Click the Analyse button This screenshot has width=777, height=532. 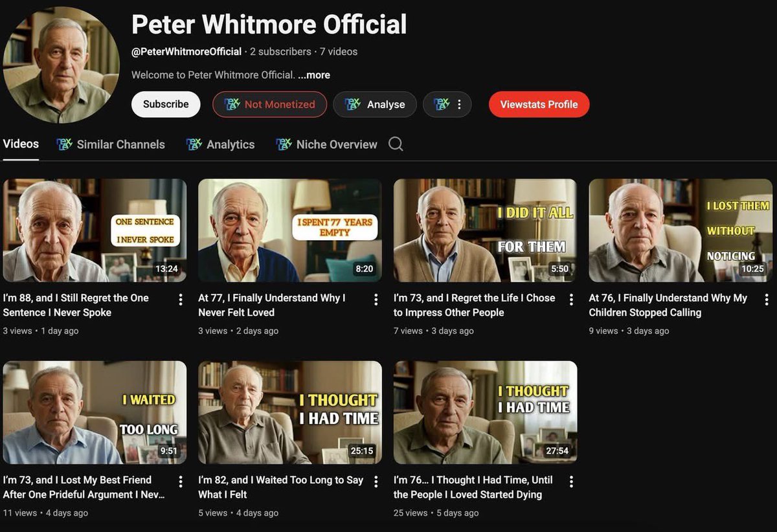pyautogui.click(x=375, y=104)
